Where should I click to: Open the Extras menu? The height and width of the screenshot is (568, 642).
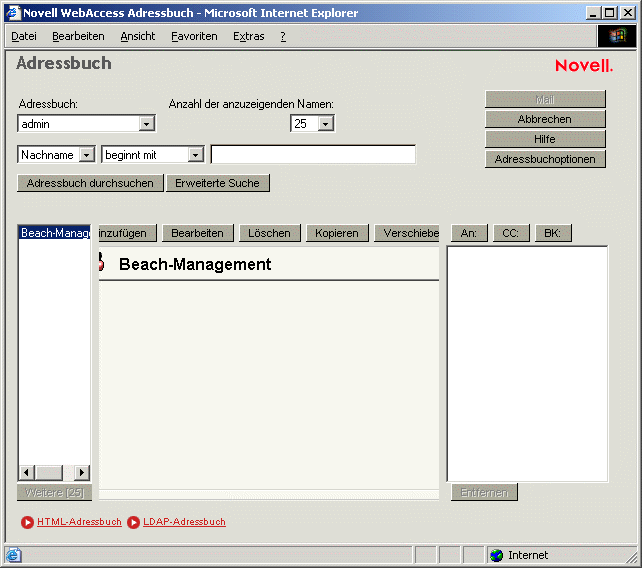click(249, 36)
